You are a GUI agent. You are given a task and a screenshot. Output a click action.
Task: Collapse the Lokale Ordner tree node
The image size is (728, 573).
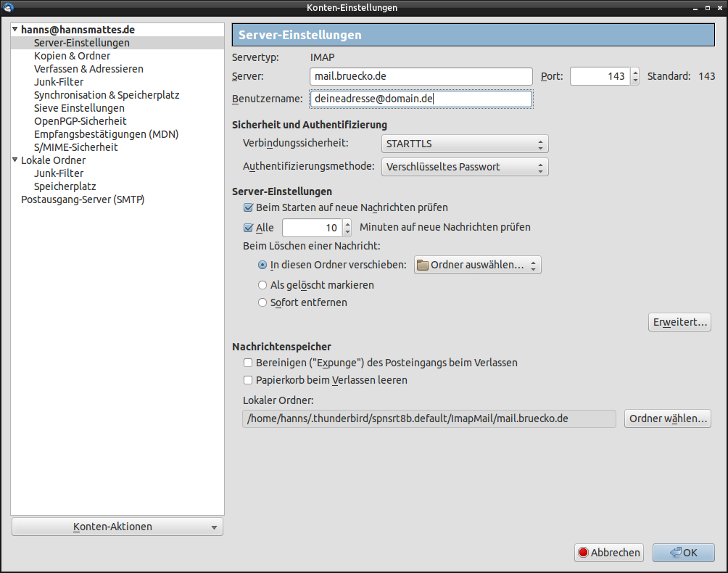tap(15, 160)
